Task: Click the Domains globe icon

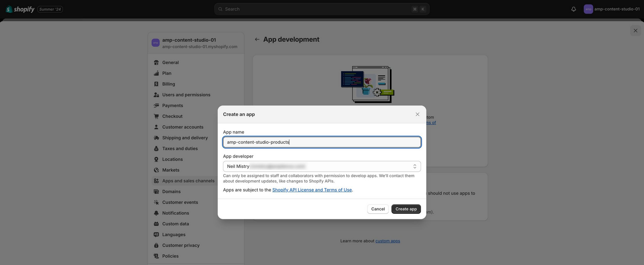Action: point(156,192)
